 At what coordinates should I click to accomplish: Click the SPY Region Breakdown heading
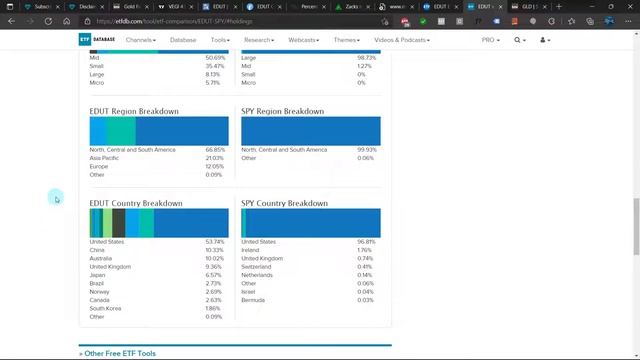[x=282, y=111]
